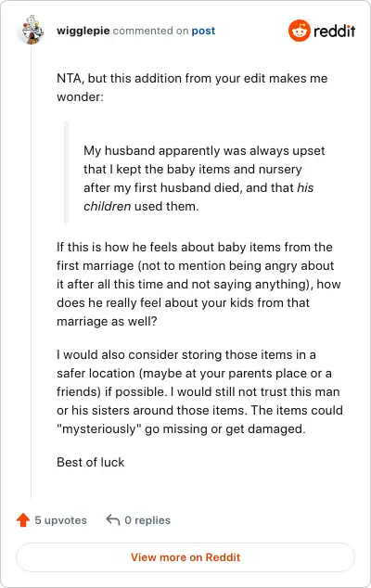Click the "5 upvotes" count
Image resolution: width=371 pixels, height=588 pixels.
click(60, 520)
